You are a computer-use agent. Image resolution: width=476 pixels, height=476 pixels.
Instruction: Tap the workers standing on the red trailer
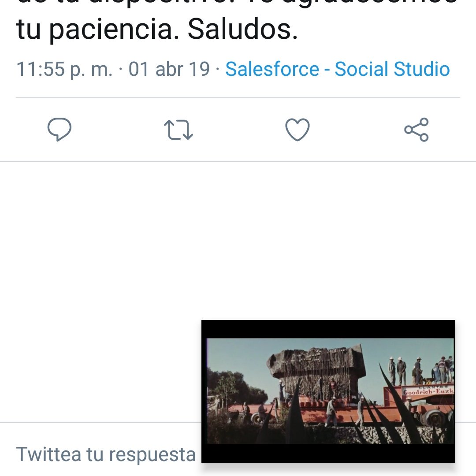pyautogui.click(x=421, y=371)
